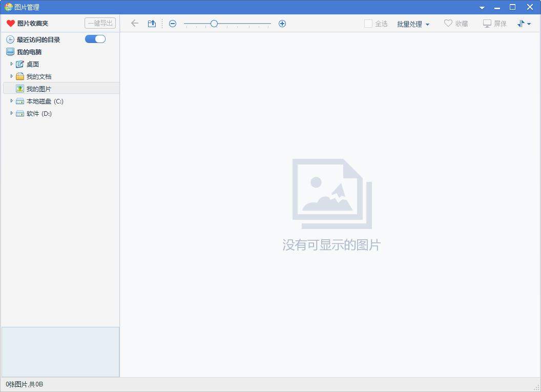Select 我的文档 in sidebar
541x392 pixels.
[38, 76]
